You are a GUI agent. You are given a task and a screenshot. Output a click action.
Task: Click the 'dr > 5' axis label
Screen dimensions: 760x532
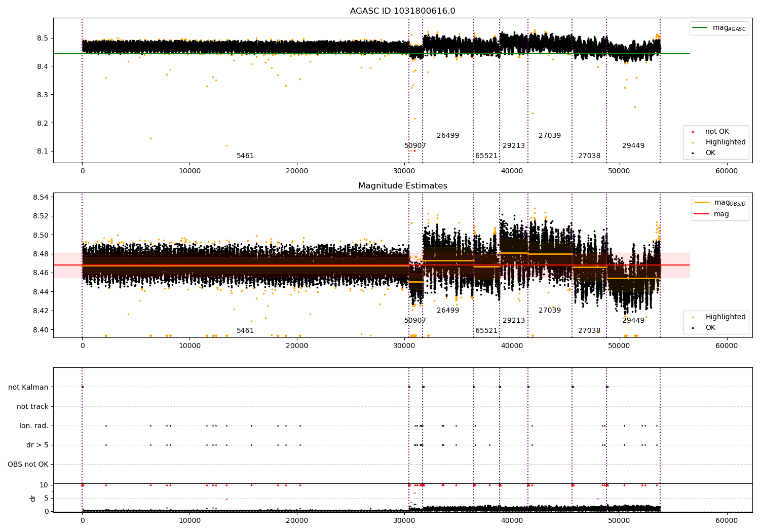coord(37,445)
